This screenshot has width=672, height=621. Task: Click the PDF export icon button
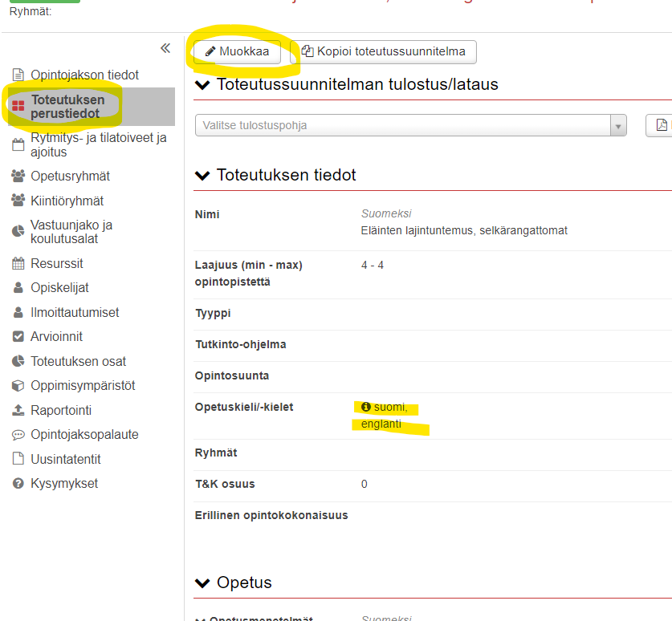(661, 125)
